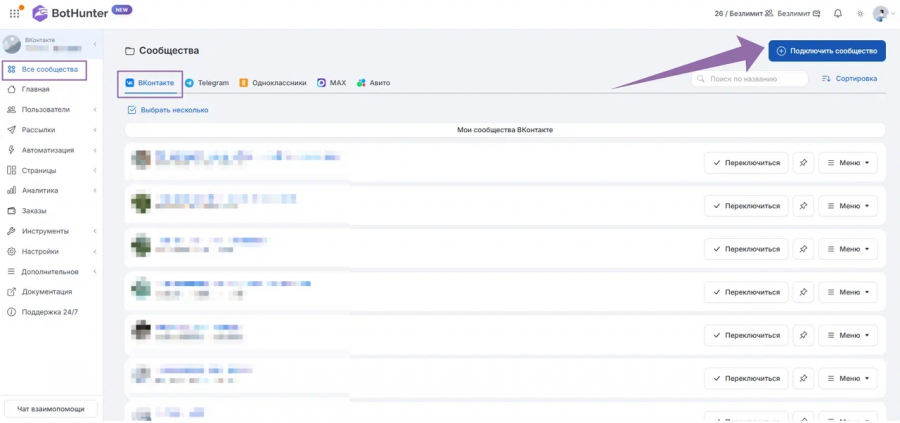Click the Автоматизация lightning icon
900x423 pixels.
11,150
